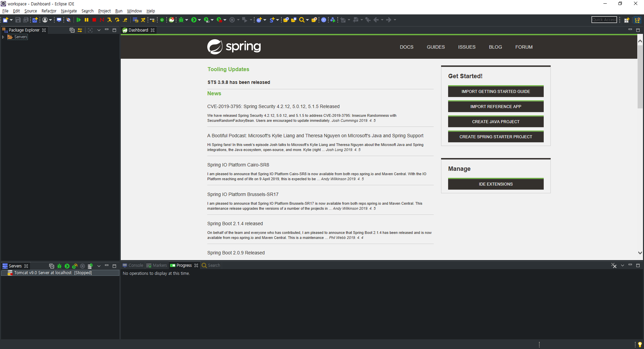Click Collapse All in Package Explorer
The image size is (644, 349).
click(x=72, y=30)
